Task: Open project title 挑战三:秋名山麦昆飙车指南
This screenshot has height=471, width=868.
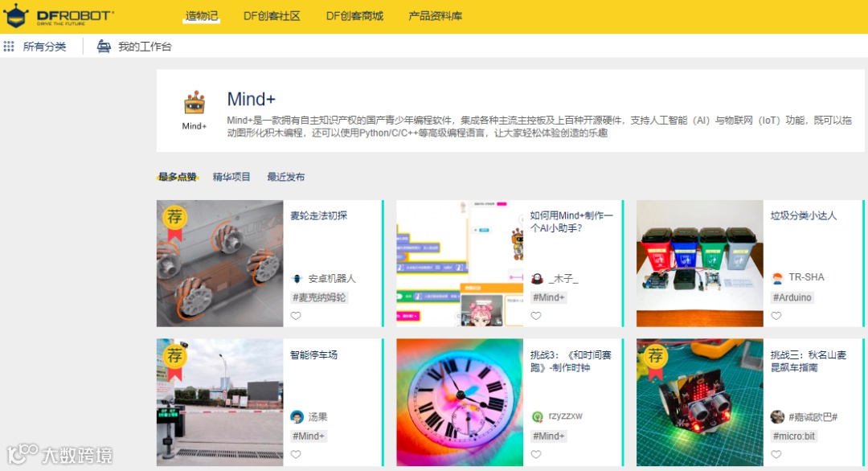Action: [809, 361]
